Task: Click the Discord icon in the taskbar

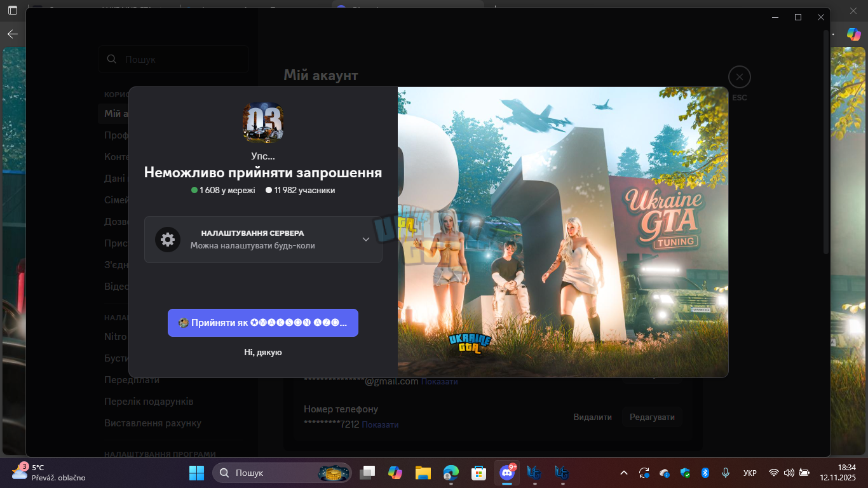Action: (x=507, y=473)
